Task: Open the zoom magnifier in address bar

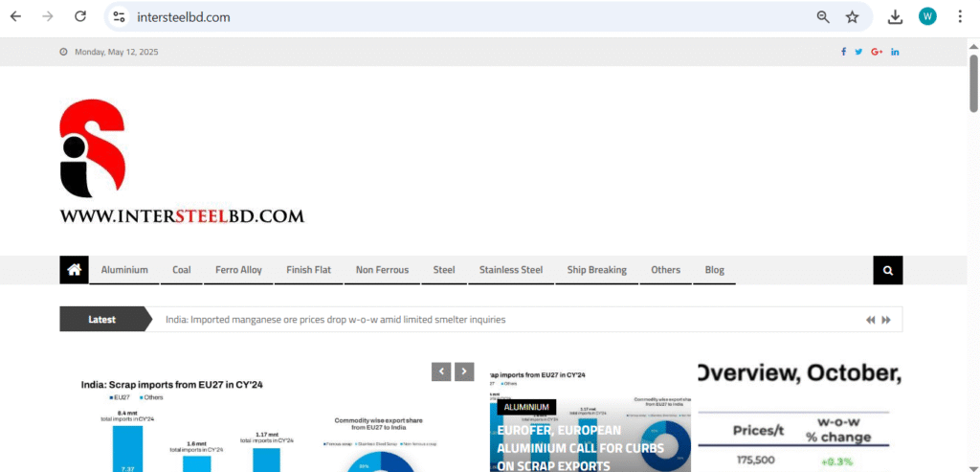Action: click(823, 17)
